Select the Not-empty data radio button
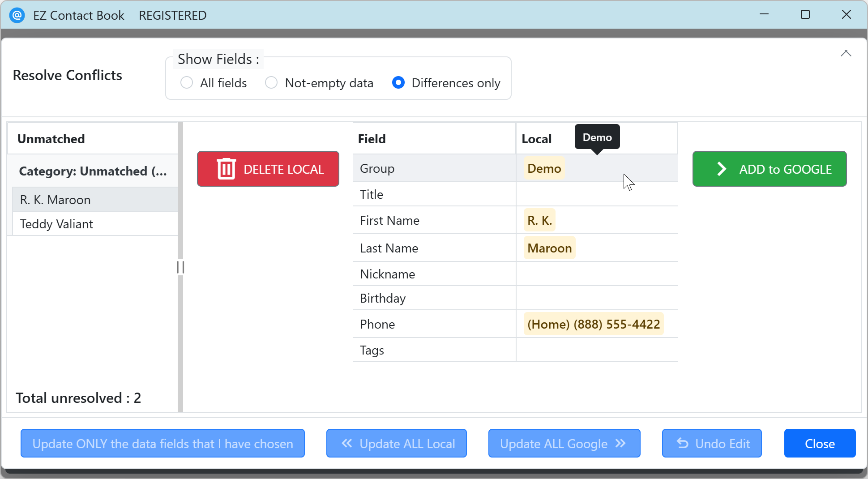 (x=271, y=82)
